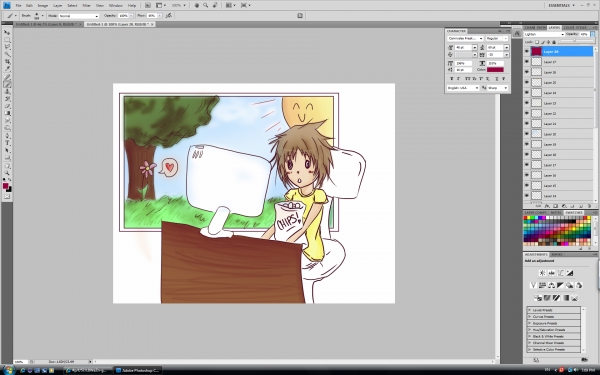Open the brush Mode Normal dropdown
This screenshot has width=600, height=375.
(x=79, y=16)
